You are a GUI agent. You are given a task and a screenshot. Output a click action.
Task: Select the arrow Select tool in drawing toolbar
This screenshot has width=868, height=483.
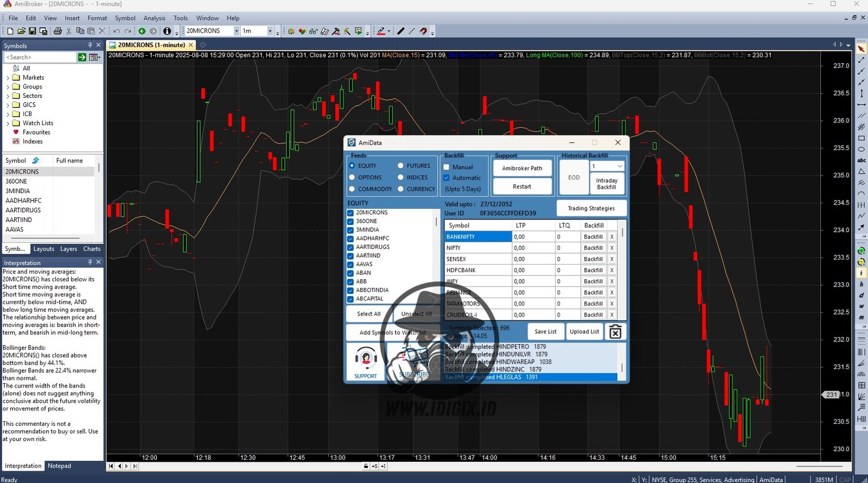click(861, 49)
